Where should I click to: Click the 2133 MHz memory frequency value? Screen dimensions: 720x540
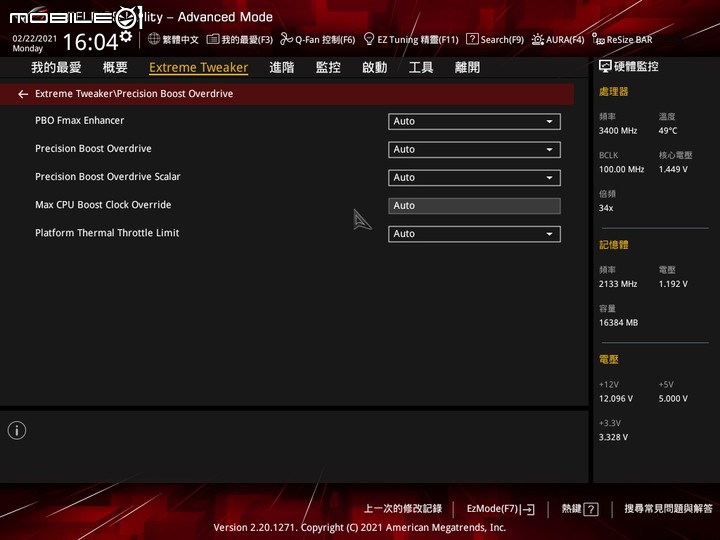618,284
